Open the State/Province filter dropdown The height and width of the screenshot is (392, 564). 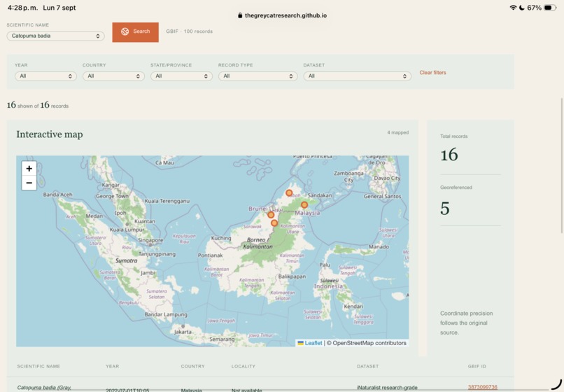point(181,76)
